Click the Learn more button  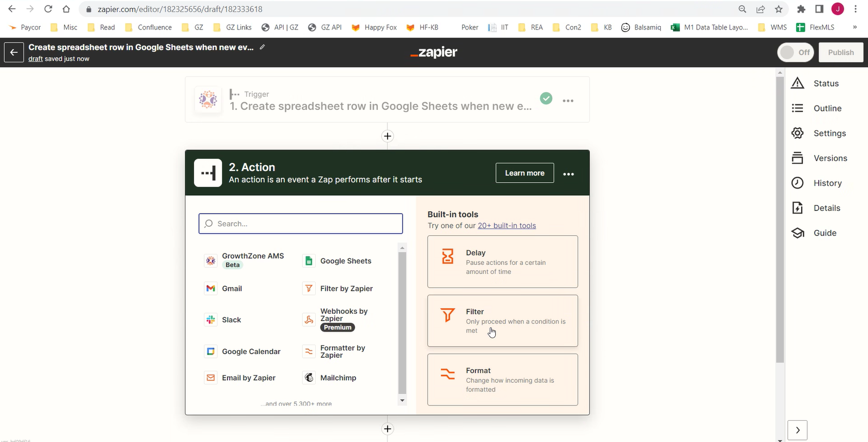point(524,173)
